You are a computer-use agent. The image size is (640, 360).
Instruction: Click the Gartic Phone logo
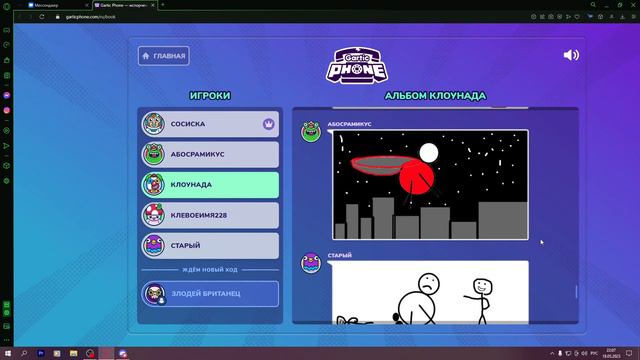point(357,65)
